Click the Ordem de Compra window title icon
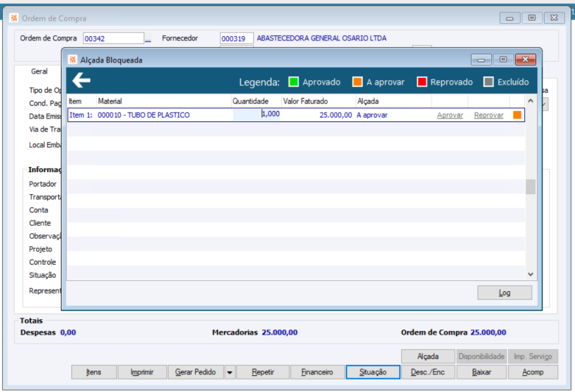Viewport: 575px width, 392px height. point(14,18)
